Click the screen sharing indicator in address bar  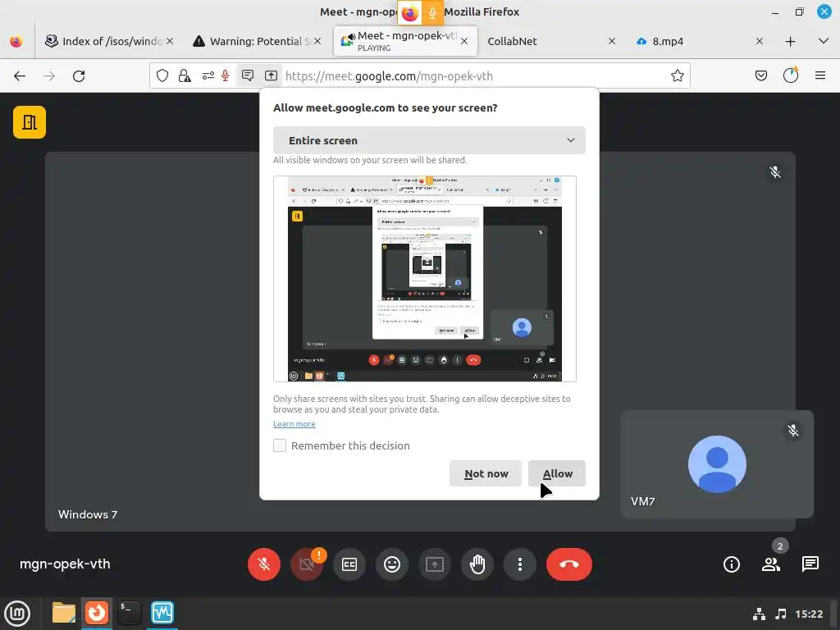click(x=271, y=76)
